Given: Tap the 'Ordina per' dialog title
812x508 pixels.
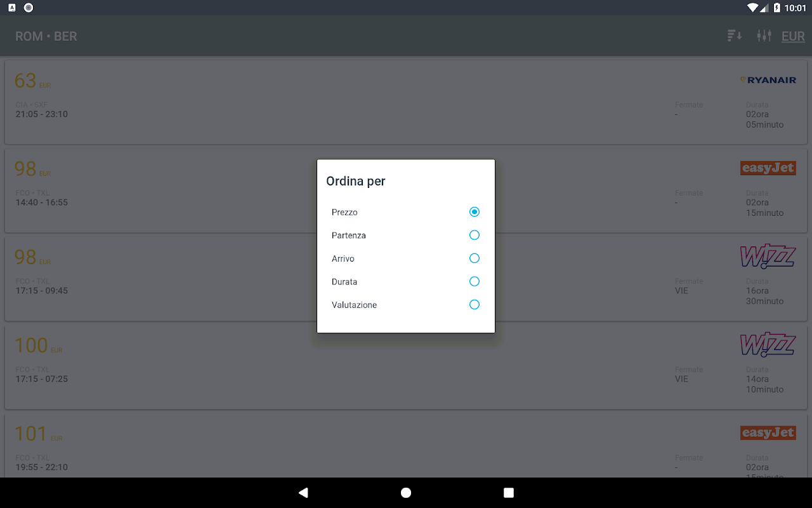Looking at the screenshot, I should click(x=356, y=181).
